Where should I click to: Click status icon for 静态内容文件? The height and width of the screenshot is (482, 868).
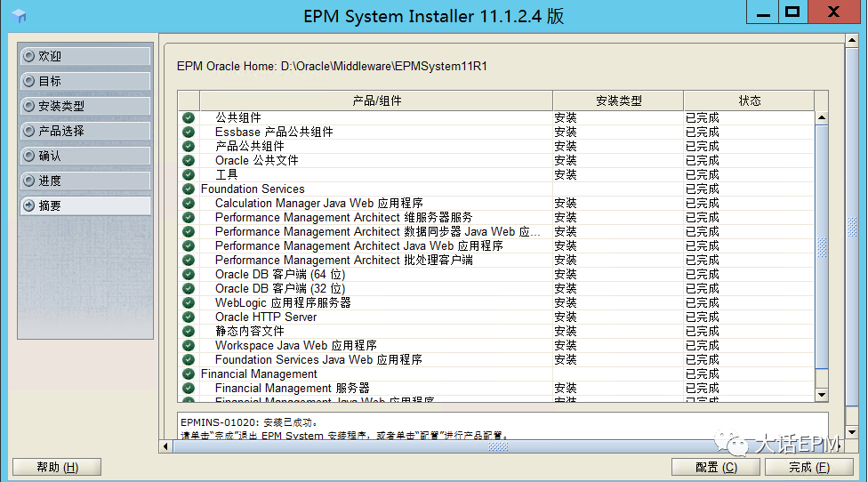click(x=189, y=332)
